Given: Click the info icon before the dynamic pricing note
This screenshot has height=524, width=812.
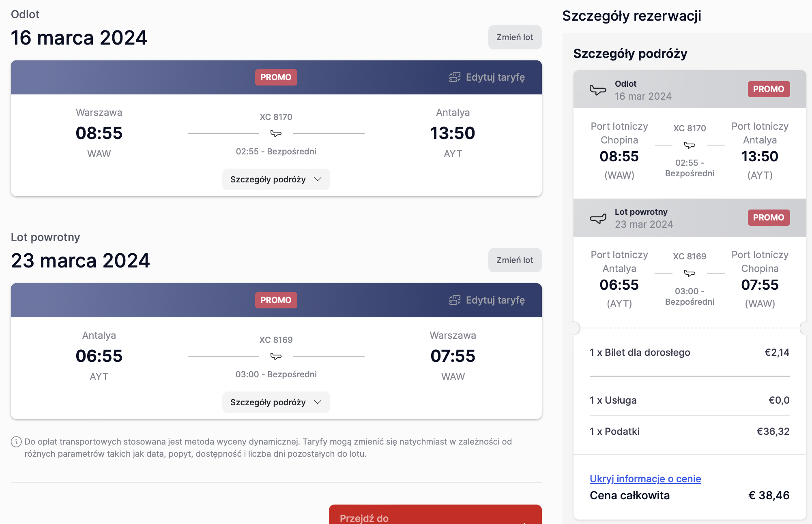Looking at the screenshot, I should tap(16, 442).
